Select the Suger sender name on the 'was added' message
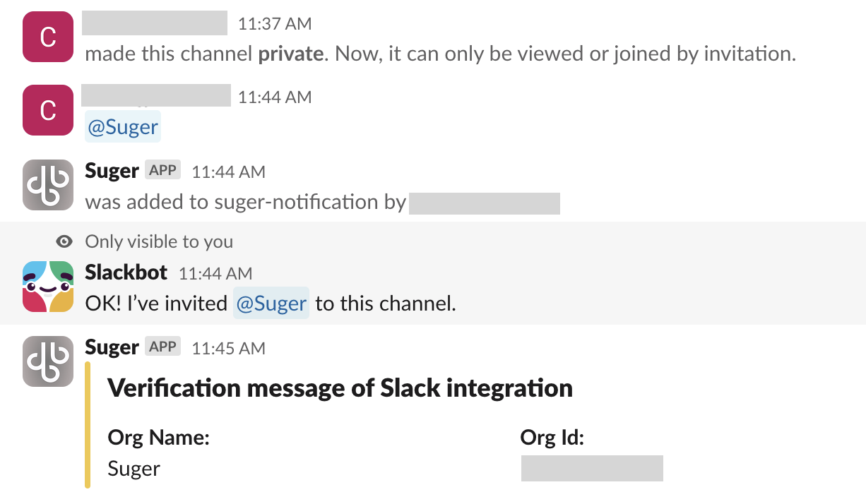Screen dimensions: 866x504 point(112,171)
